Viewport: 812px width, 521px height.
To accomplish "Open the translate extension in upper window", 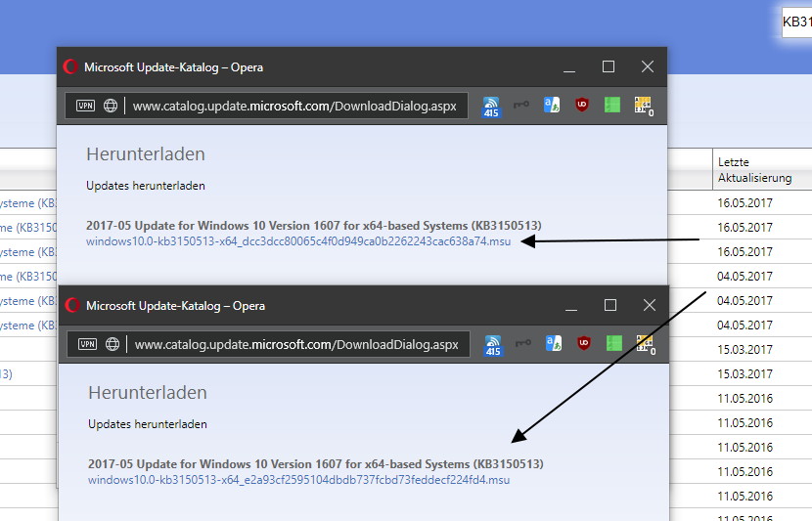I will click(552, 105).
